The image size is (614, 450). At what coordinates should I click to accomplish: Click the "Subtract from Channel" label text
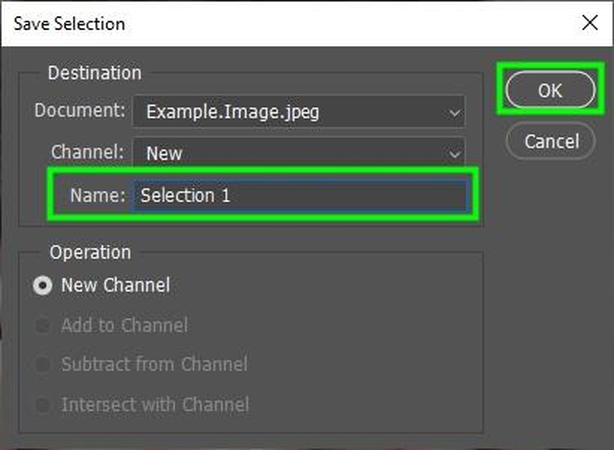click(154, 365)
